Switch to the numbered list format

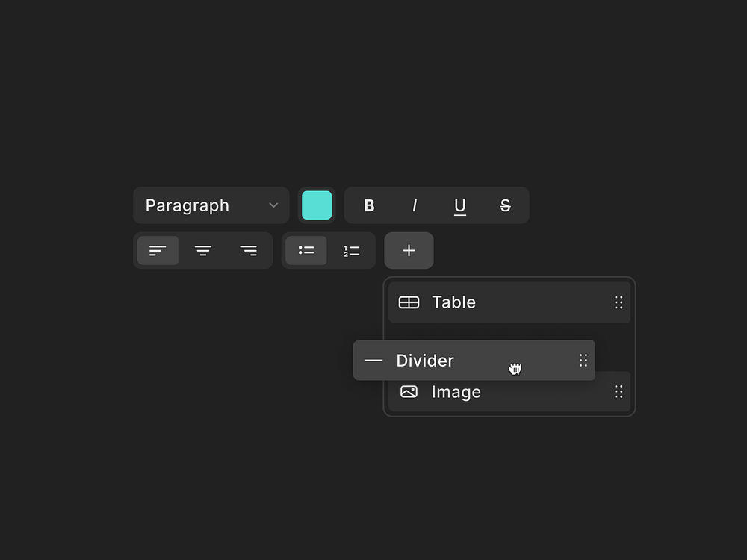[351, 250]
